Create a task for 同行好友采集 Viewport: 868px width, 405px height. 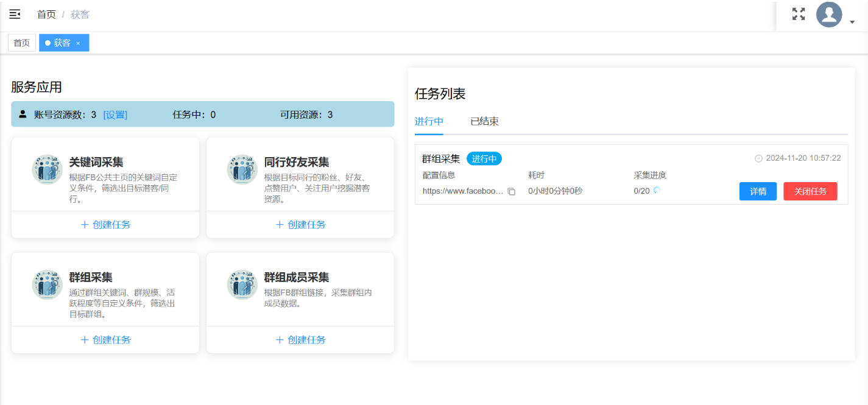(300, 225)
